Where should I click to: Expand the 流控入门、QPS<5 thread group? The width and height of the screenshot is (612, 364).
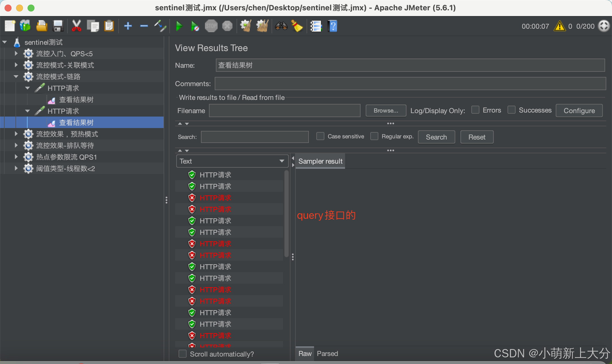tap(16, 54)
